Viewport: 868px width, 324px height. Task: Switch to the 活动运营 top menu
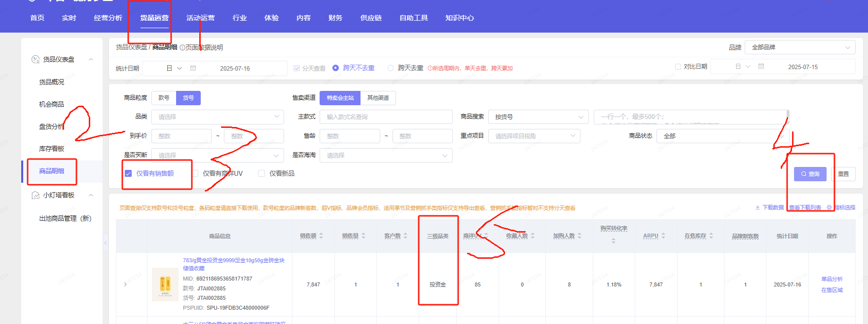(200, 18)
